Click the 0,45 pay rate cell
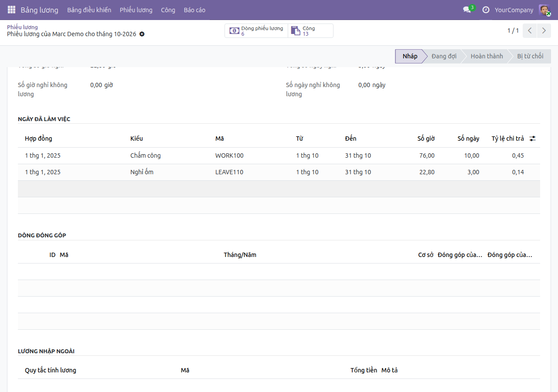The width and height of the screenshot is (558, 392). [506, 155]
